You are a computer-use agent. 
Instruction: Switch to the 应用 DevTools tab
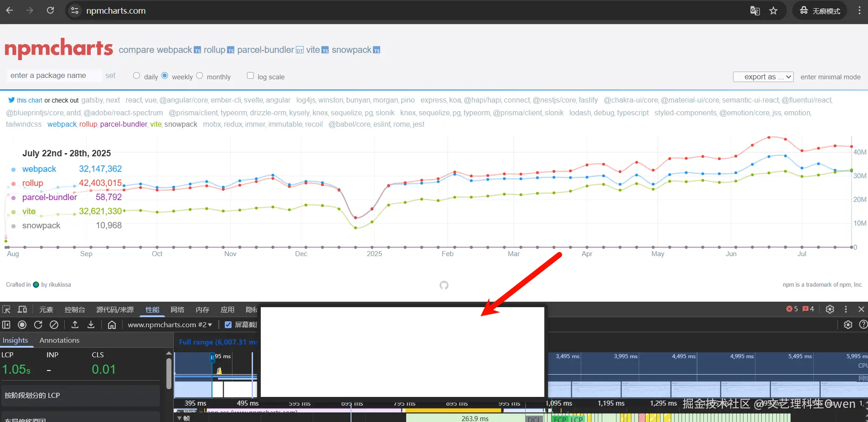227,309
